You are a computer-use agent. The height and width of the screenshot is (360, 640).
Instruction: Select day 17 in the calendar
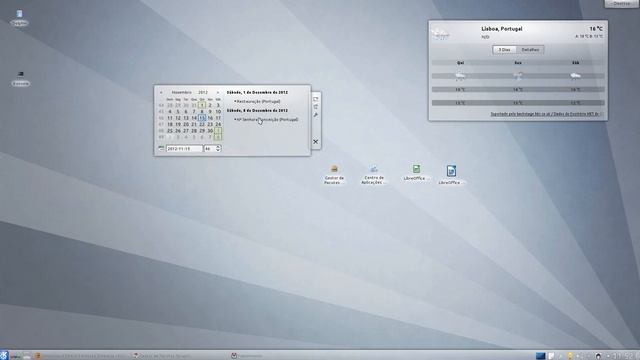click(218, 118)
